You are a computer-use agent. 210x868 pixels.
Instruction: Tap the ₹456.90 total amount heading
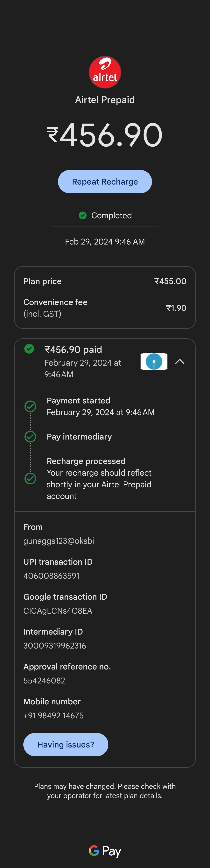click(105, 135)
